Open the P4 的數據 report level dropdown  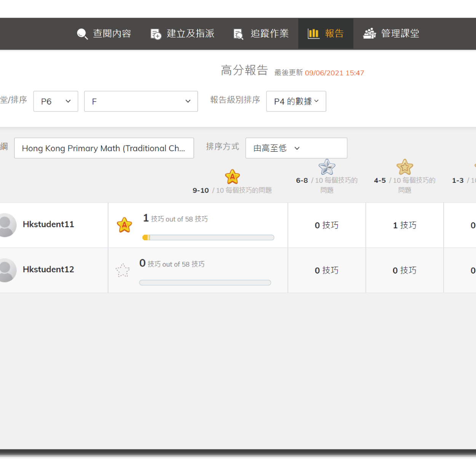point(296,101)
